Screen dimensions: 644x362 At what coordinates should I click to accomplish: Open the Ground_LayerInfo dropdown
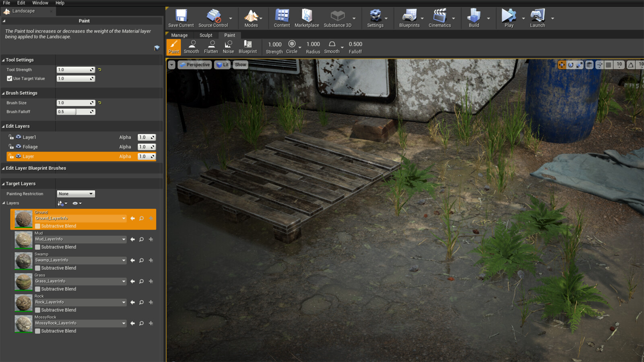pos(80,218)
